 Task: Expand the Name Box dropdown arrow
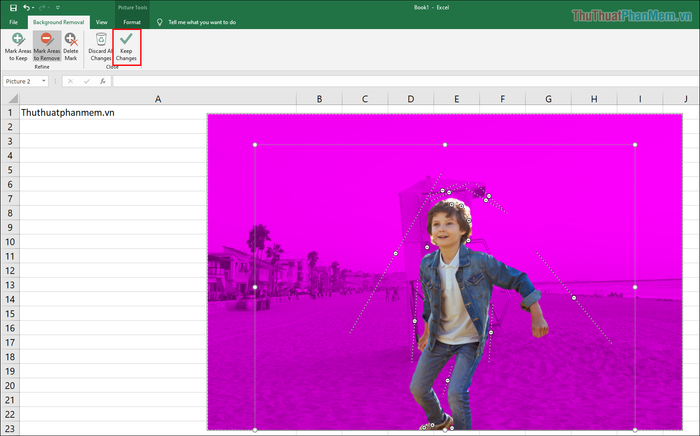pos(44,81)
